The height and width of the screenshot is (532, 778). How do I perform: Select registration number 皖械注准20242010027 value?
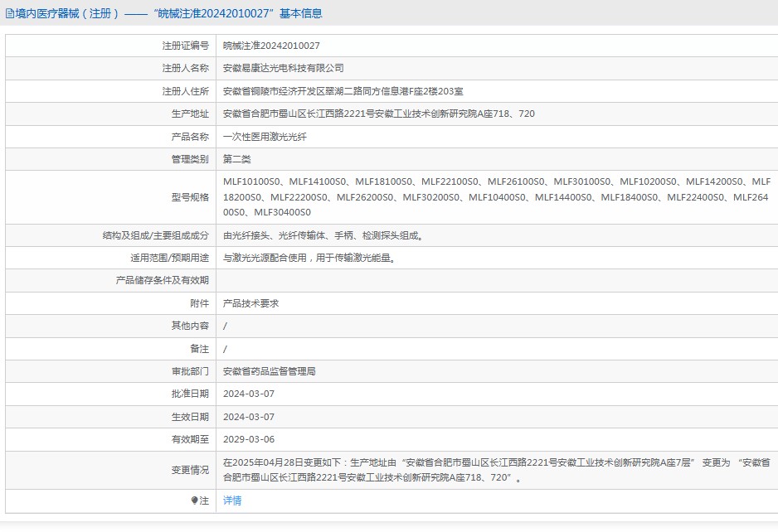point(271,46)
